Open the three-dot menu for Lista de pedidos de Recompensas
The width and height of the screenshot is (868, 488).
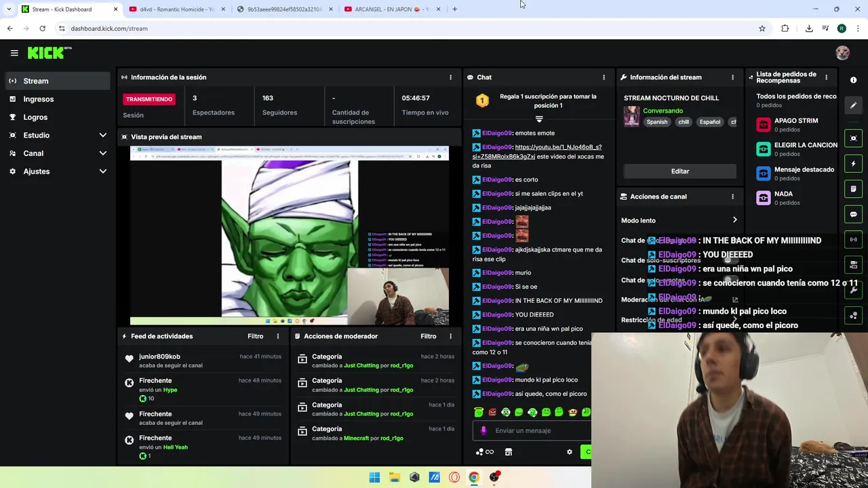coord(826,77)
